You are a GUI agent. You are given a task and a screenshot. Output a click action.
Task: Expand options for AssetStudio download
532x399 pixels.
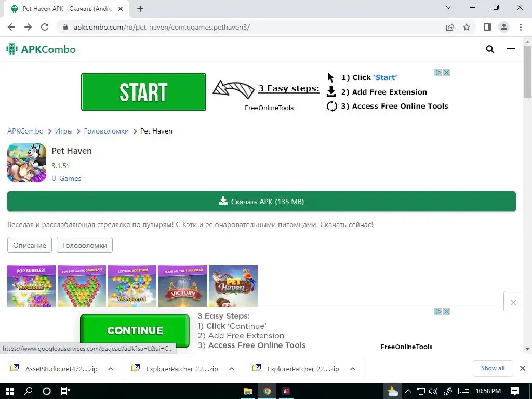pyautogui.click(x=111, y=369)
